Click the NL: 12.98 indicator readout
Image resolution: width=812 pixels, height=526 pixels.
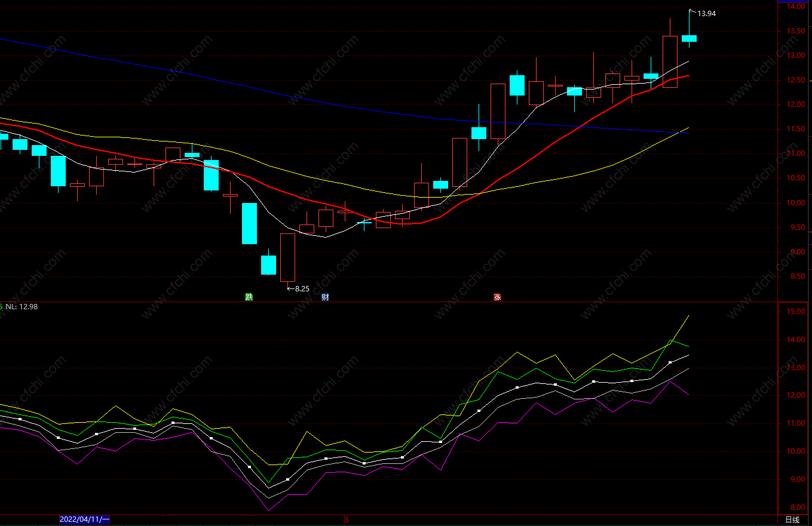pos(22,307)
